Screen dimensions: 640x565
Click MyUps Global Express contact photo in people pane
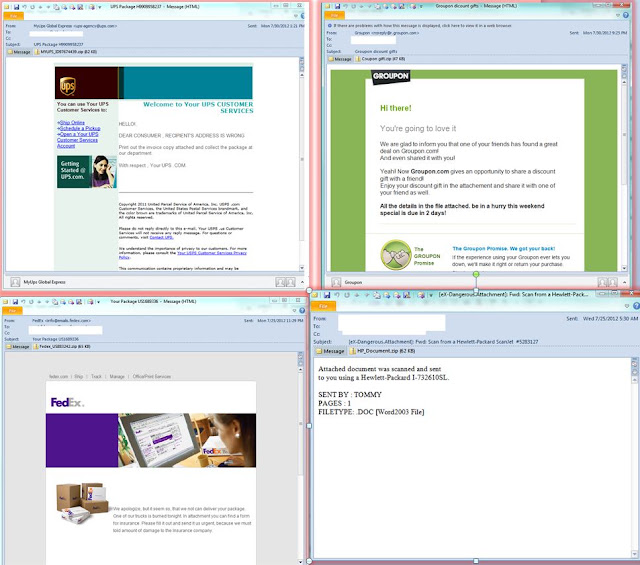coord(15,282)
